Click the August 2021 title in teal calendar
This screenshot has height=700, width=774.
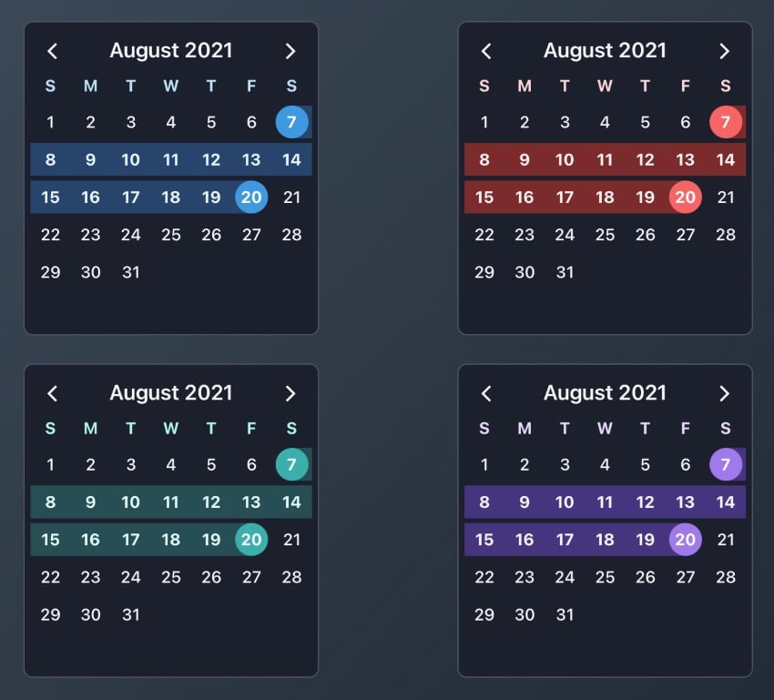[x=171, y=393]
